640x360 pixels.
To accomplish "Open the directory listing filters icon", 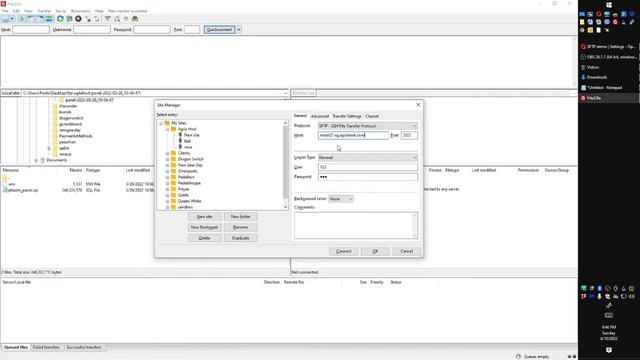I will point(108,19).
